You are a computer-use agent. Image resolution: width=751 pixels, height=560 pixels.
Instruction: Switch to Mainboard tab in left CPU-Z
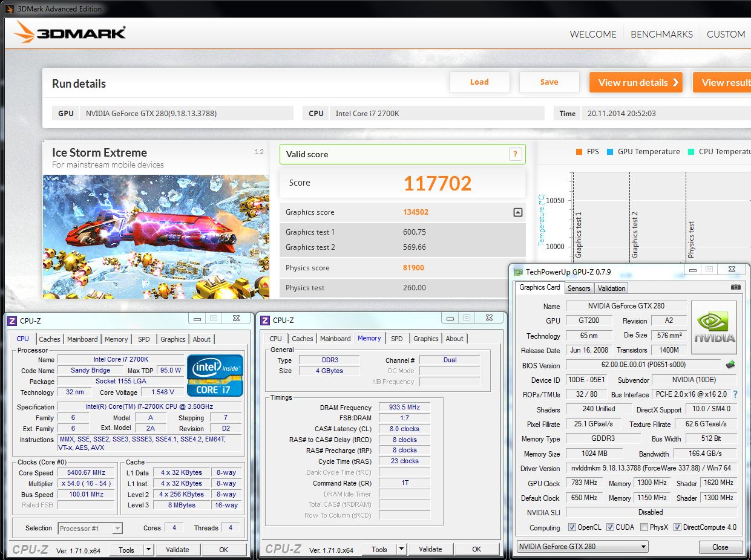82,339
